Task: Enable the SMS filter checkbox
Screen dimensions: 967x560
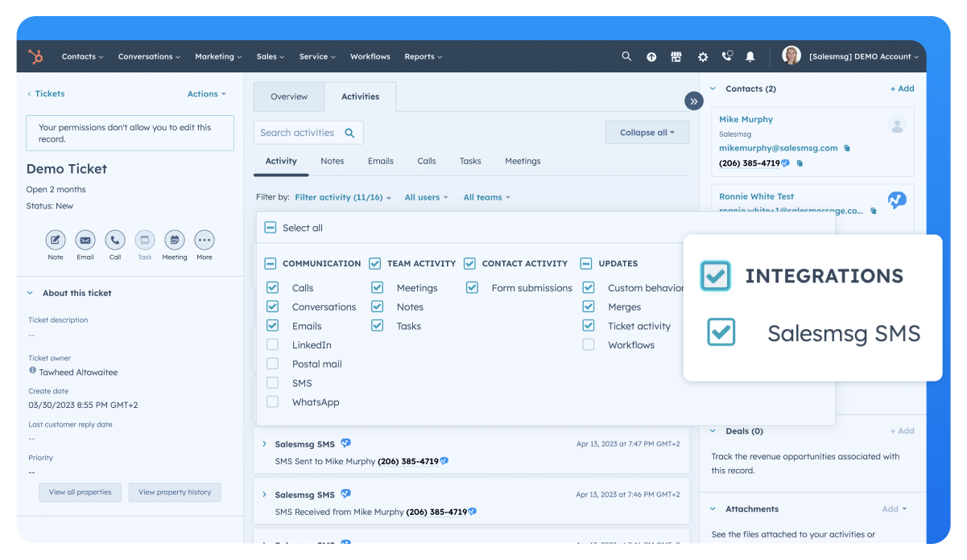Action: [272, 383]
